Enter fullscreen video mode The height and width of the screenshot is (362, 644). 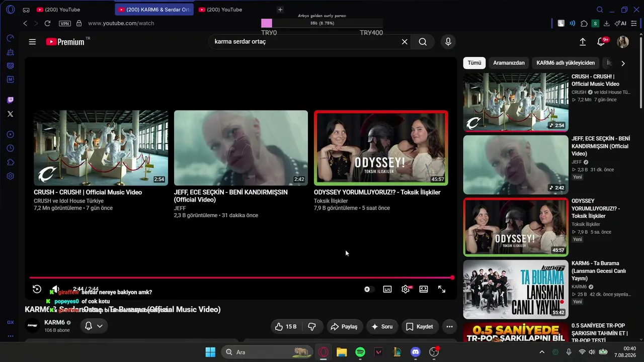click(x=442, y=289)
